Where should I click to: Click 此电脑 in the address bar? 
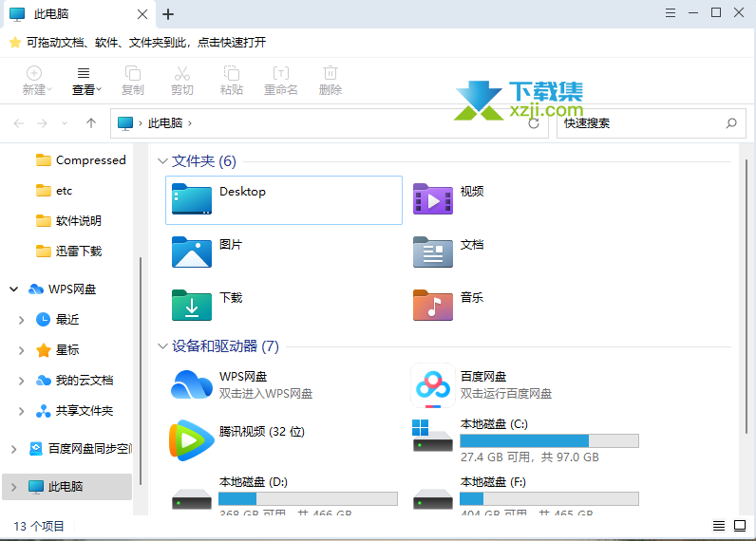165,123
